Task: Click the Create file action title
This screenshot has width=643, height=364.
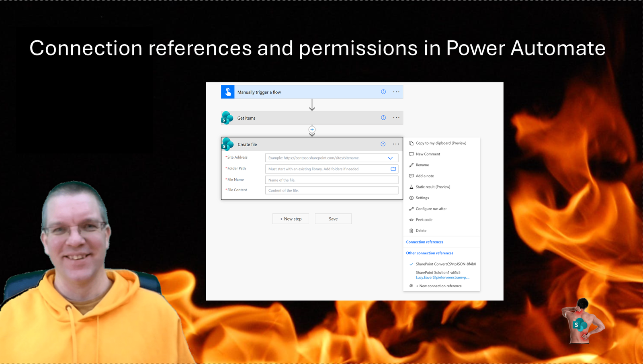Action: pos(247,145)
